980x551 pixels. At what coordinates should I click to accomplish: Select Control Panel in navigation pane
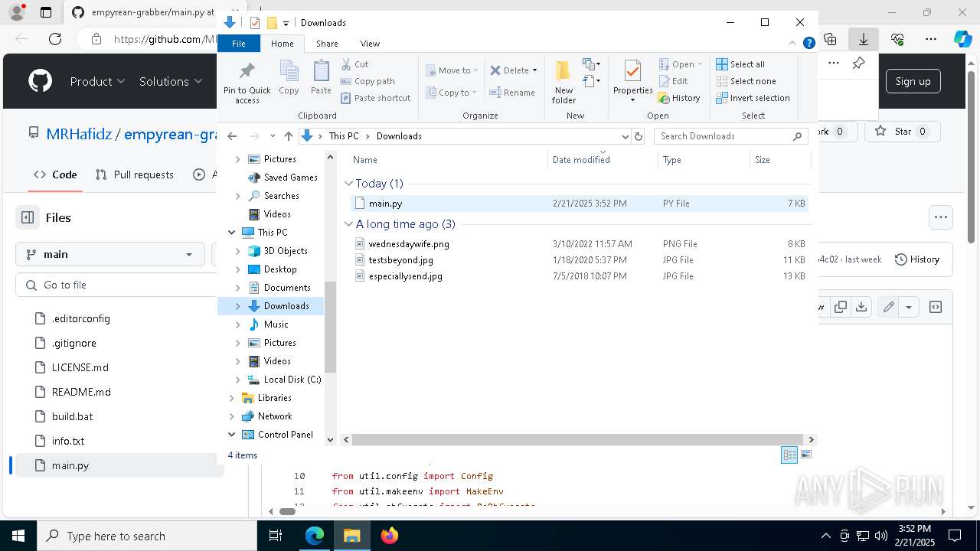click(285, 435)
